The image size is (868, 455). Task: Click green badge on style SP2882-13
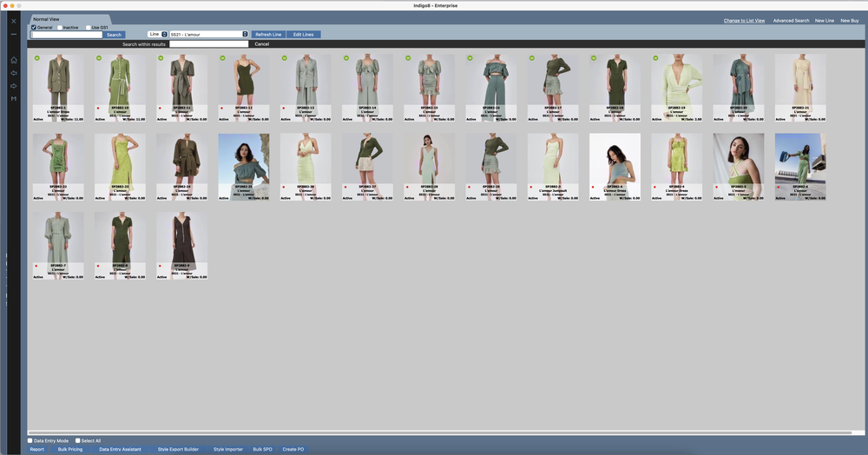(x=285, y=58)
